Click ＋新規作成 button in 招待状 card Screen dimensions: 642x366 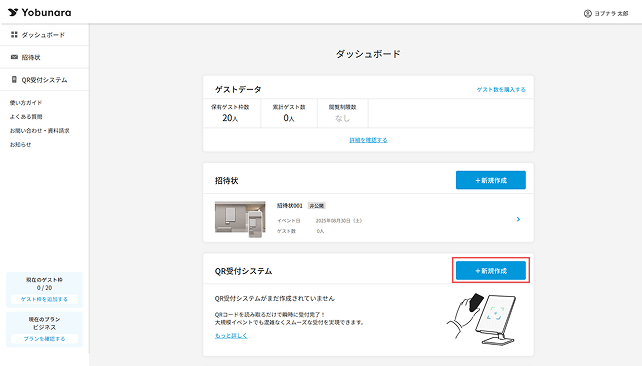pos(491,180)
